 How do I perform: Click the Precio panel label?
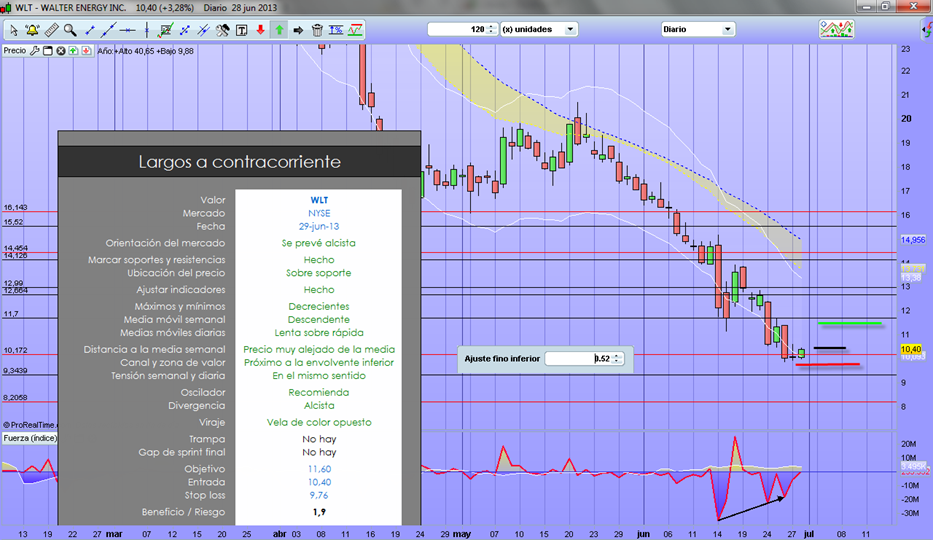14,50
